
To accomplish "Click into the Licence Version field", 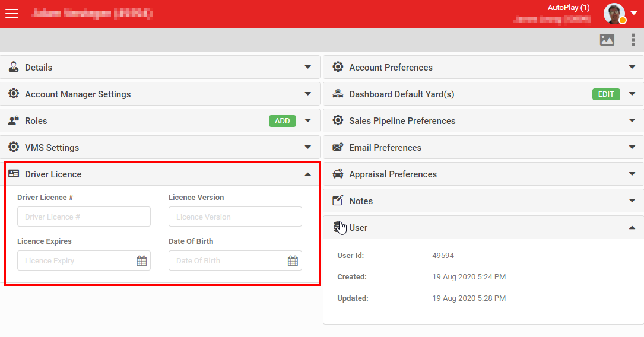I will click(x=235, y=217).
